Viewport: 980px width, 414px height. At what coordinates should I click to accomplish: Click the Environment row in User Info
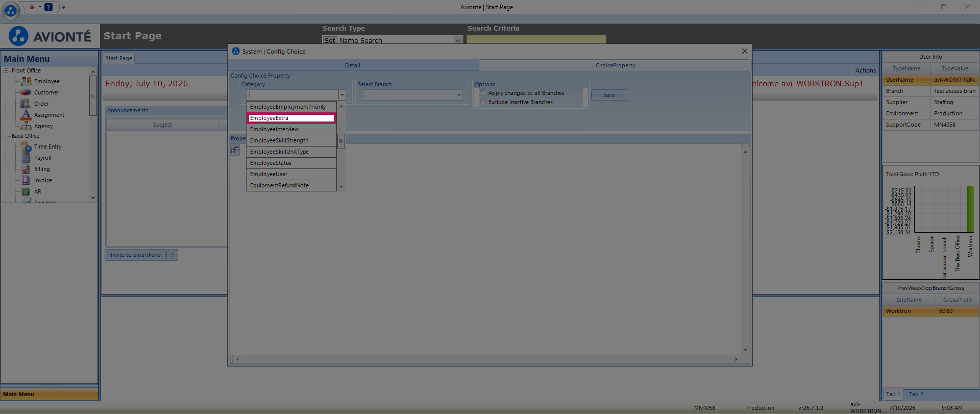(931, 113)
